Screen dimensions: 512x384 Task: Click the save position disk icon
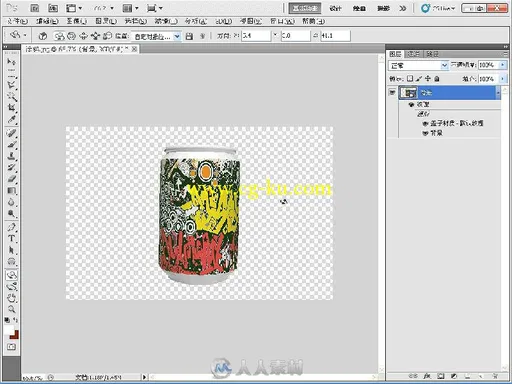pos(189,36)
